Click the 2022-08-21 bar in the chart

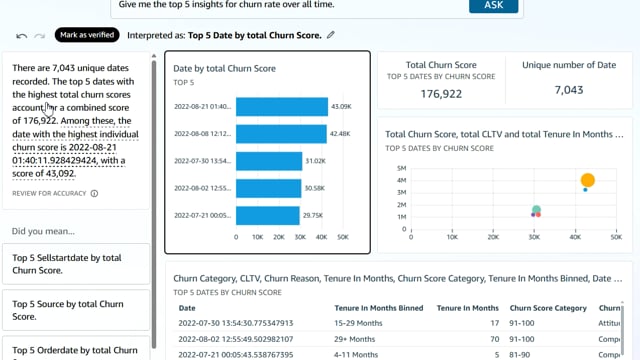[282, 107]
